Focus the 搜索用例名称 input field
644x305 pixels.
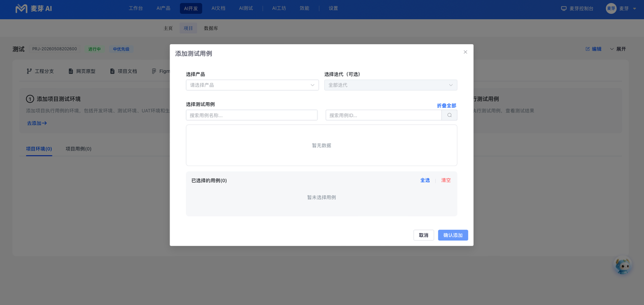point(252,115)
